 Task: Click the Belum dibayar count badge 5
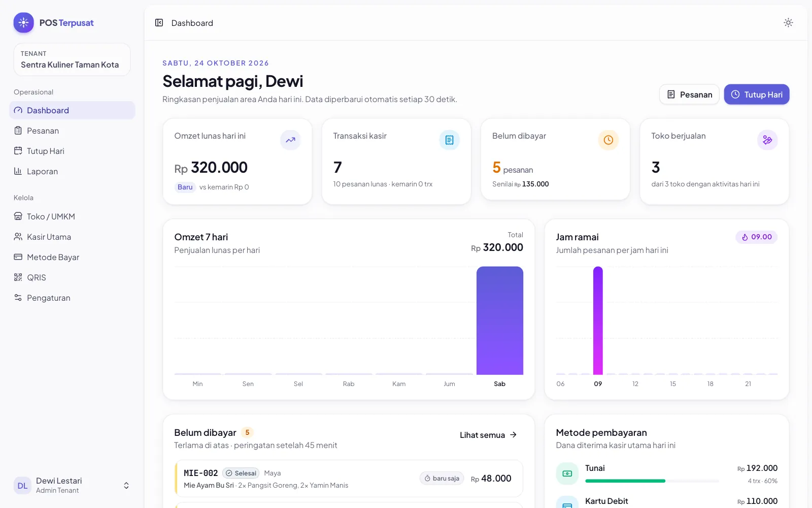(x=247, y=432)
